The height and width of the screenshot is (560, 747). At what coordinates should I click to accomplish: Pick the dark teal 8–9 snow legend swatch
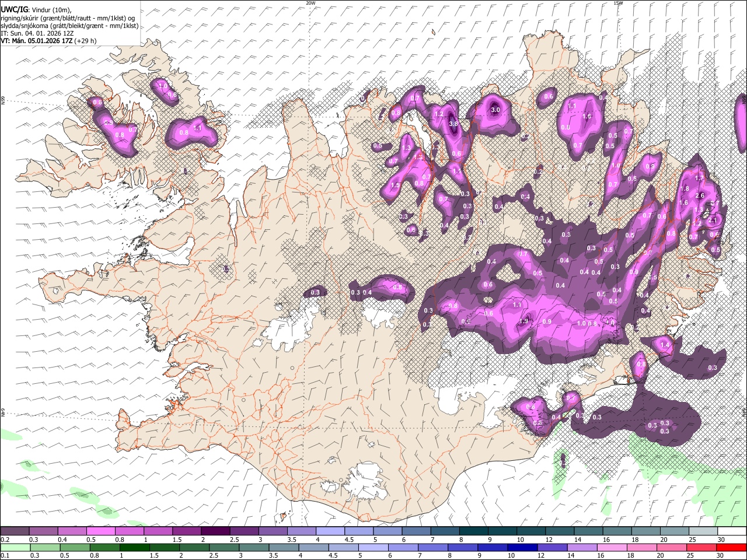pos(473,531)
